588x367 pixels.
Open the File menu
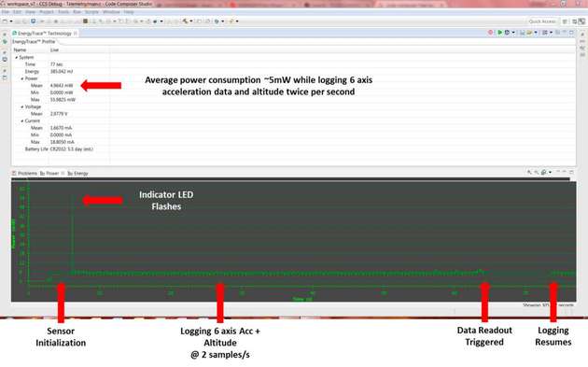click(6, 12)
